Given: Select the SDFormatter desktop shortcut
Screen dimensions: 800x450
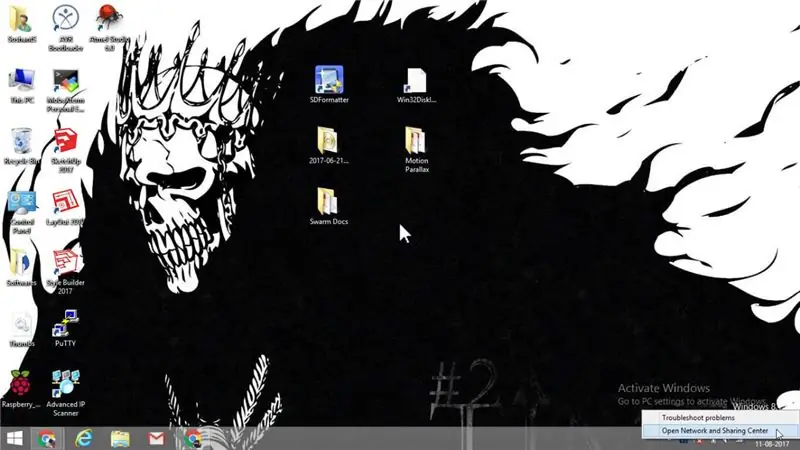Looking at the screenshot, I should click(329, 84).
